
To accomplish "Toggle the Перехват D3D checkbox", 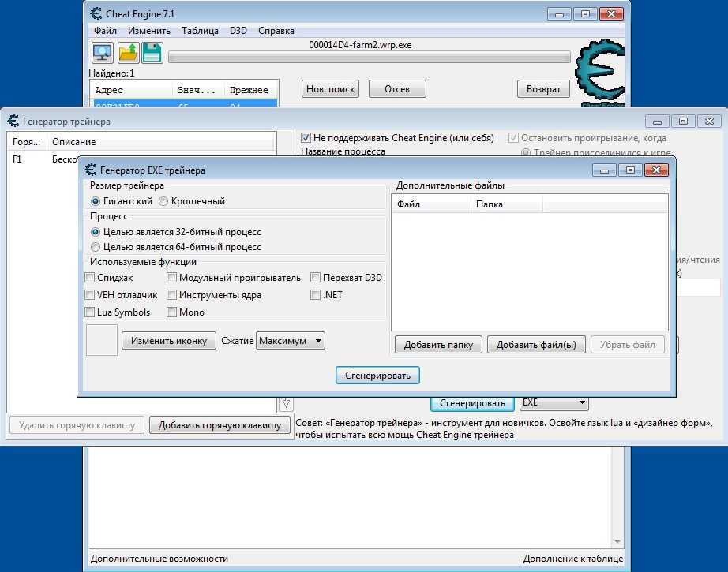I will click(x=316, y=278).
